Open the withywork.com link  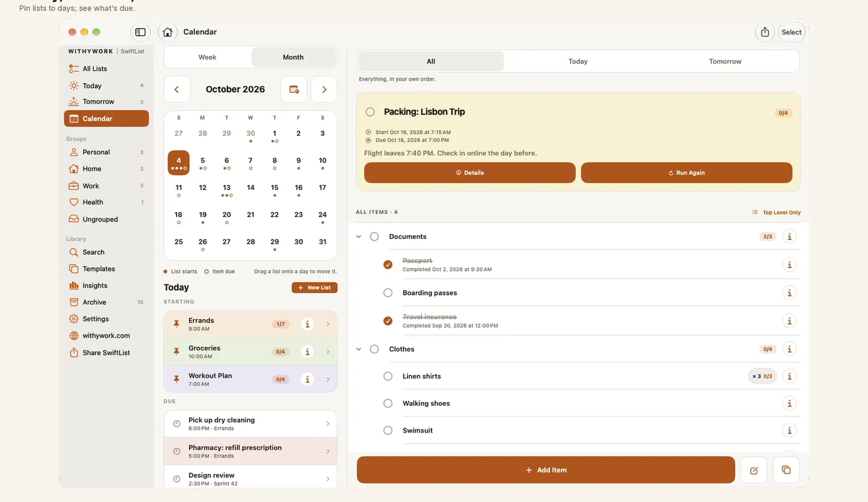pos(106,336)
